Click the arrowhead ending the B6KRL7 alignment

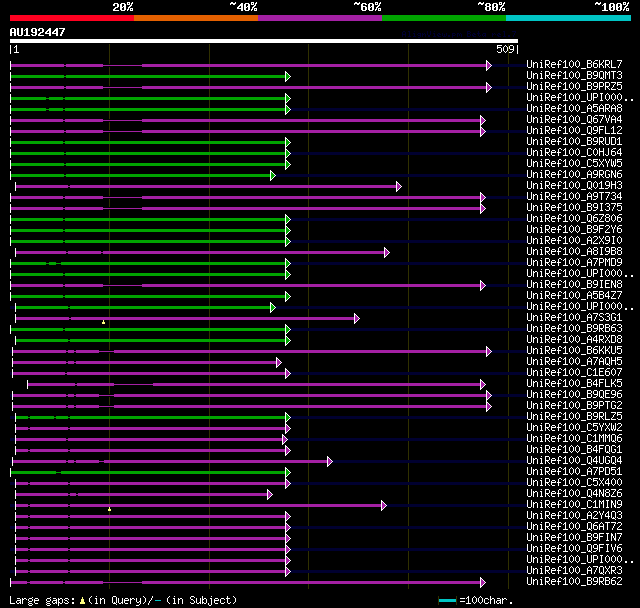pos(489,65)
